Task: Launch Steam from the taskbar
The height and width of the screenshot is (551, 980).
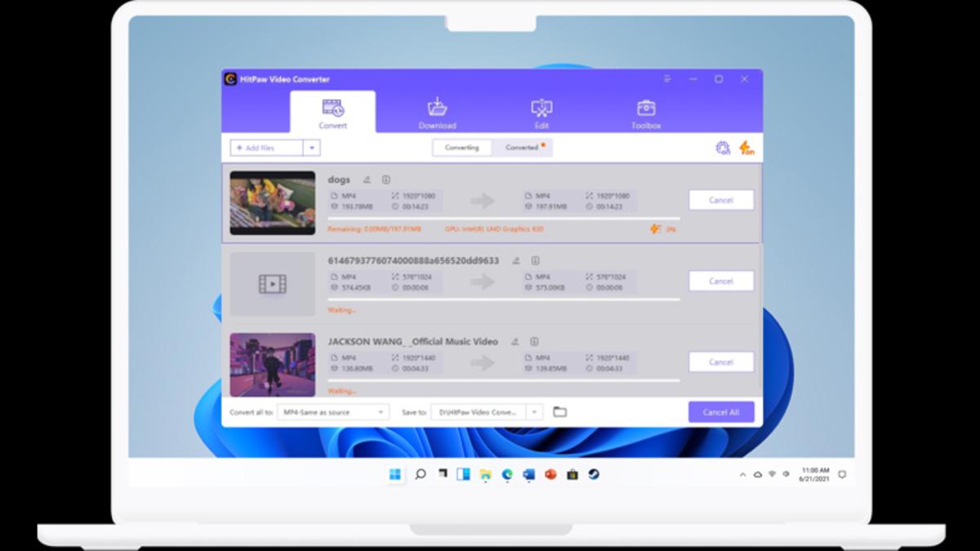Action: (594, 474)
